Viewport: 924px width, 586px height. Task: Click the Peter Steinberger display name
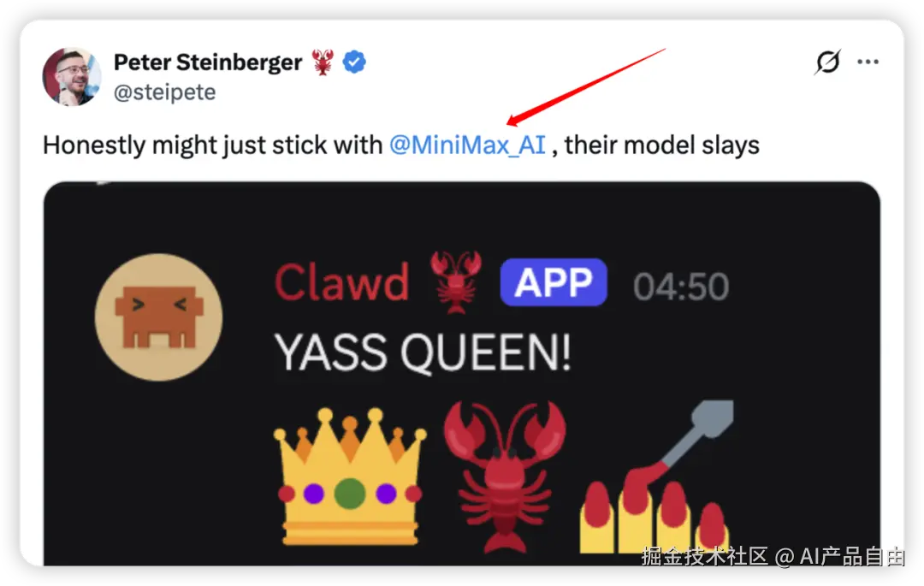pos(207,62)
